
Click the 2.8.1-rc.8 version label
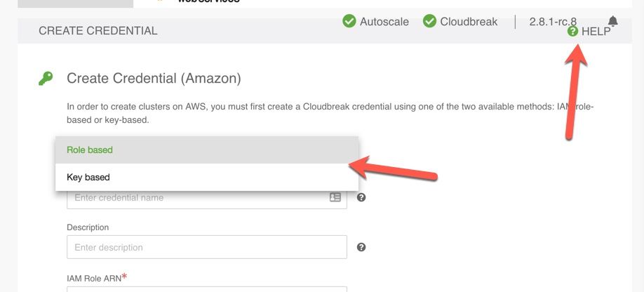coord(553,22)
